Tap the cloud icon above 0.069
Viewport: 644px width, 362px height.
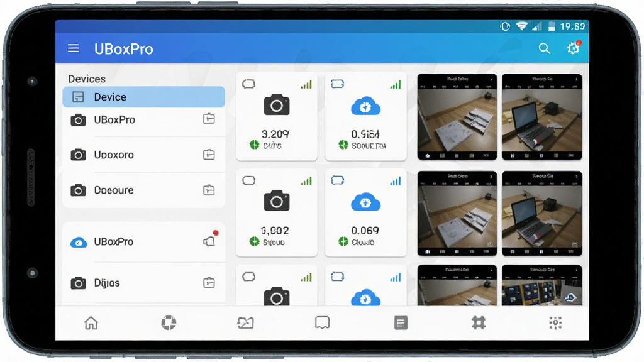[x=365, y=202]
